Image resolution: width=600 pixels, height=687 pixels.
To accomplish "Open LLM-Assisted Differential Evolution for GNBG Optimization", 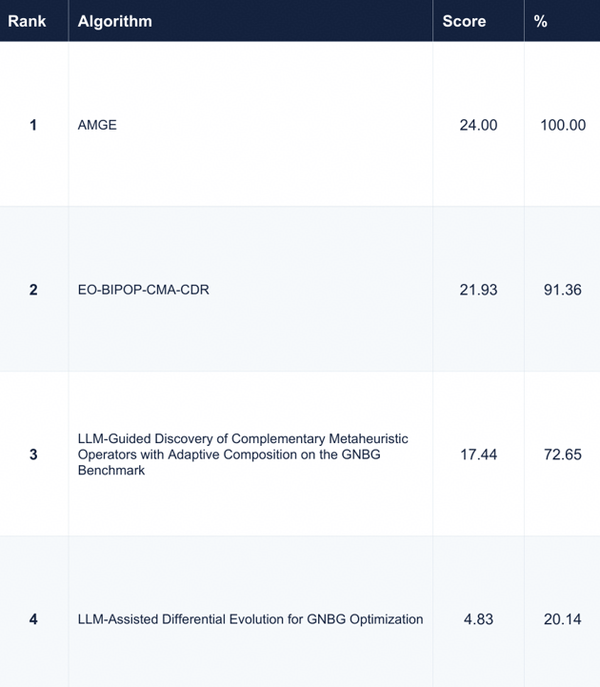I will pos(250,619).
